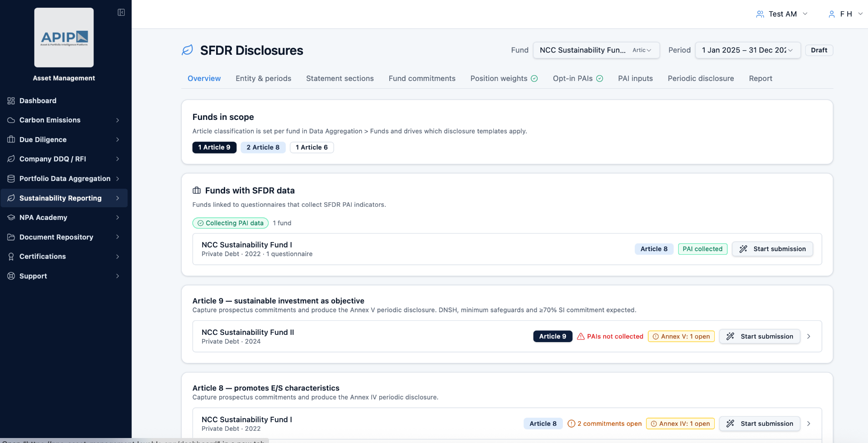This screenshot has width=868, height=443.
Task: Click the Funds with SFDR data briefcase icon
Action: [197, 191]
